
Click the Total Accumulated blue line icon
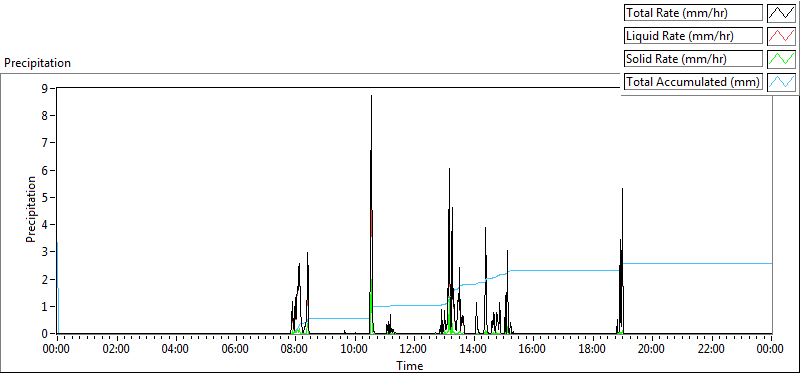781,82
